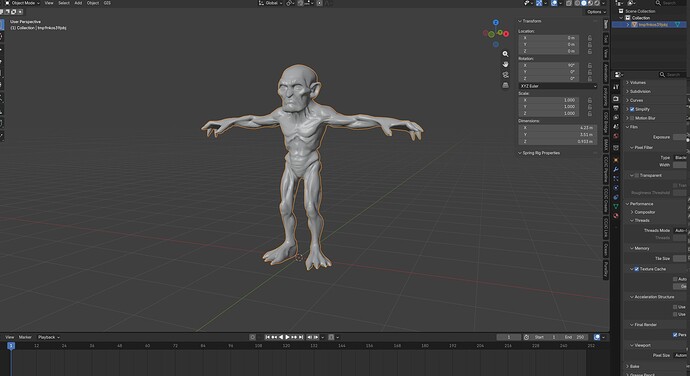The width and height of the screenshot is (690, 376).
Task: Open the Threads Mode dropdown
Action: (681, 230)
